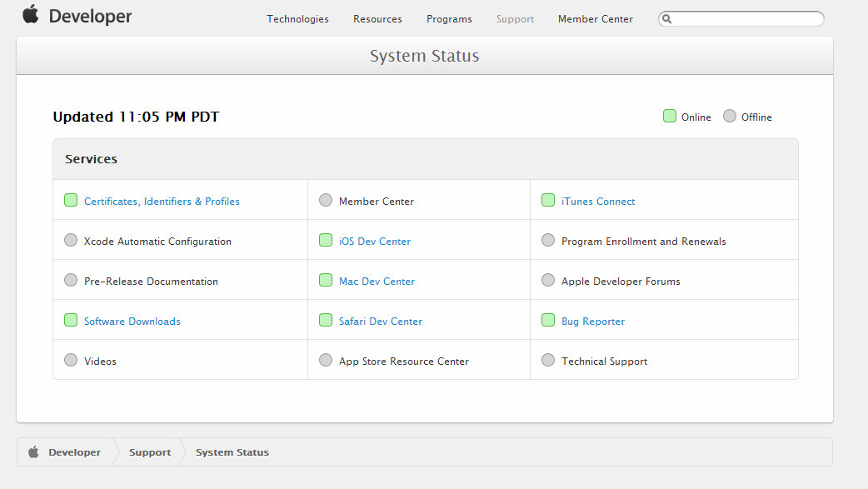Click the Developer title in the header

pyautogui.click(x=90, y=16)
